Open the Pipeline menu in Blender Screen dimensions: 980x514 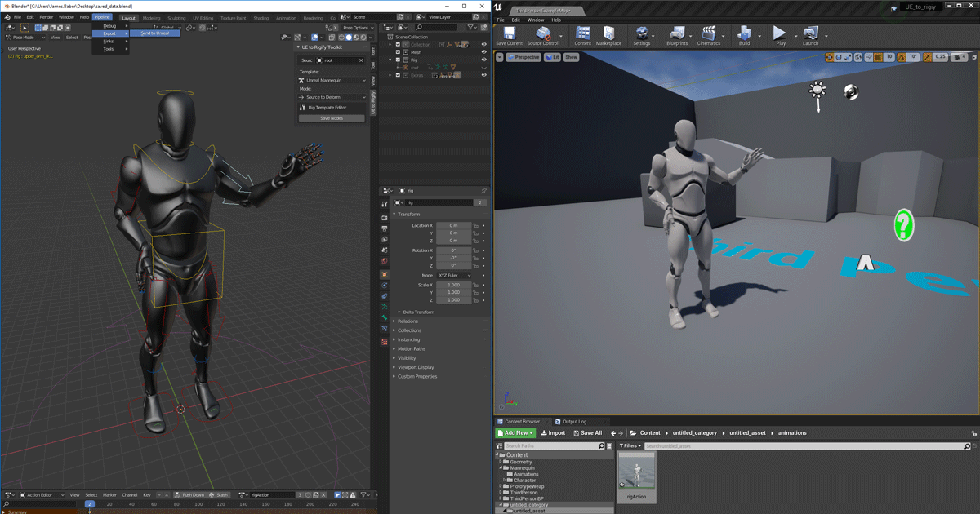tap(102, 17)
